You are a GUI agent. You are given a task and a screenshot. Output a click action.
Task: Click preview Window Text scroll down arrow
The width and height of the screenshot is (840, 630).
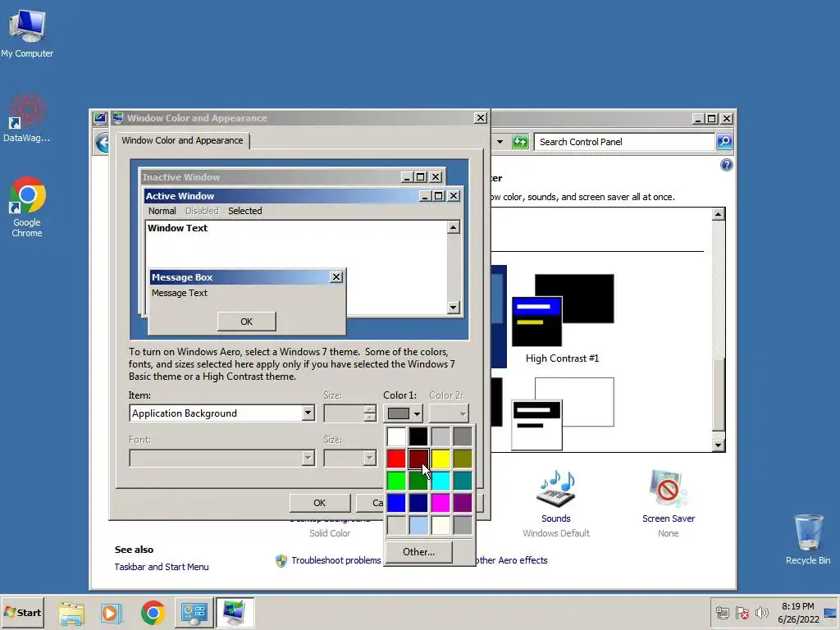453,308
